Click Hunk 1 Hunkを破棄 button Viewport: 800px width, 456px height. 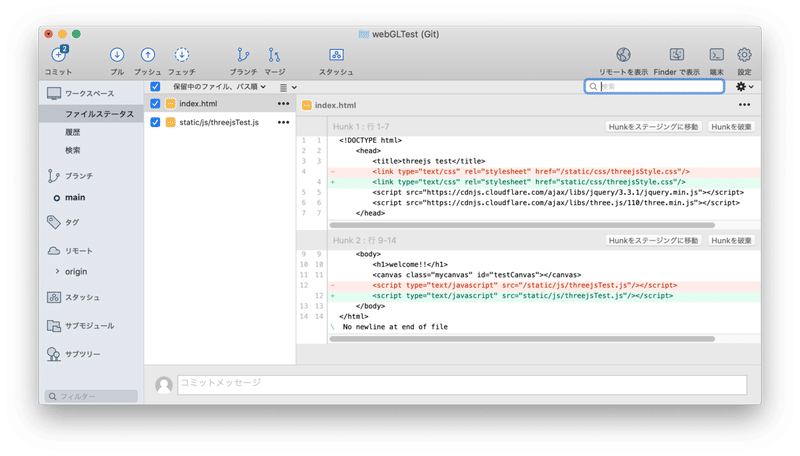[732, 126]
